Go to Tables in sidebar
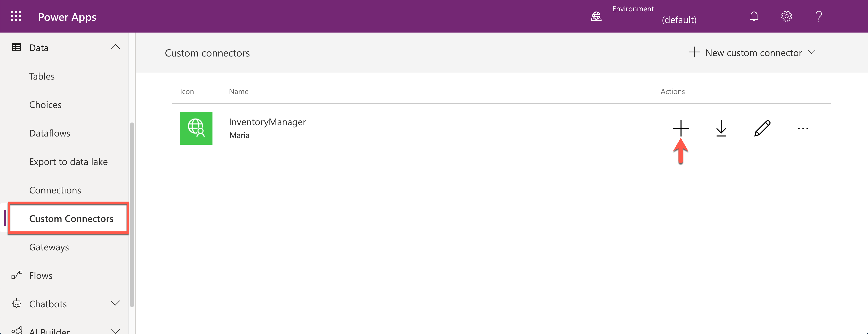Screen dimensions: 868x334 (42, 76)
